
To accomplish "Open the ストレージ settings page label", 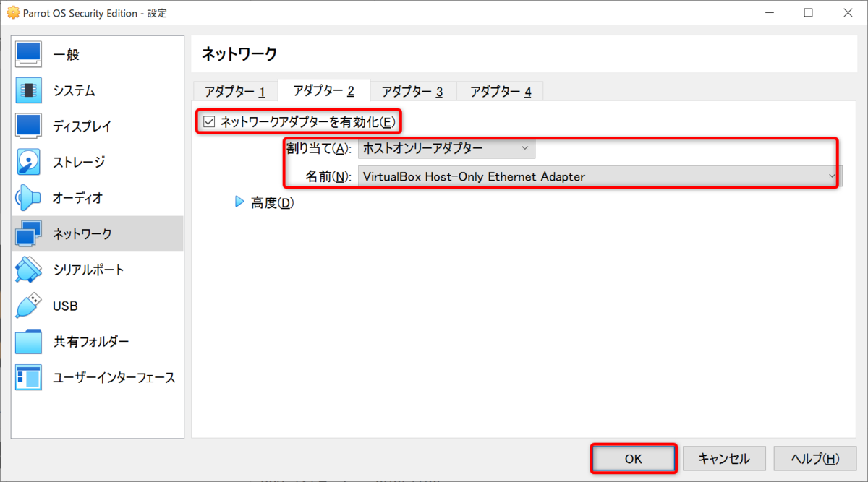I will point(79,163).
